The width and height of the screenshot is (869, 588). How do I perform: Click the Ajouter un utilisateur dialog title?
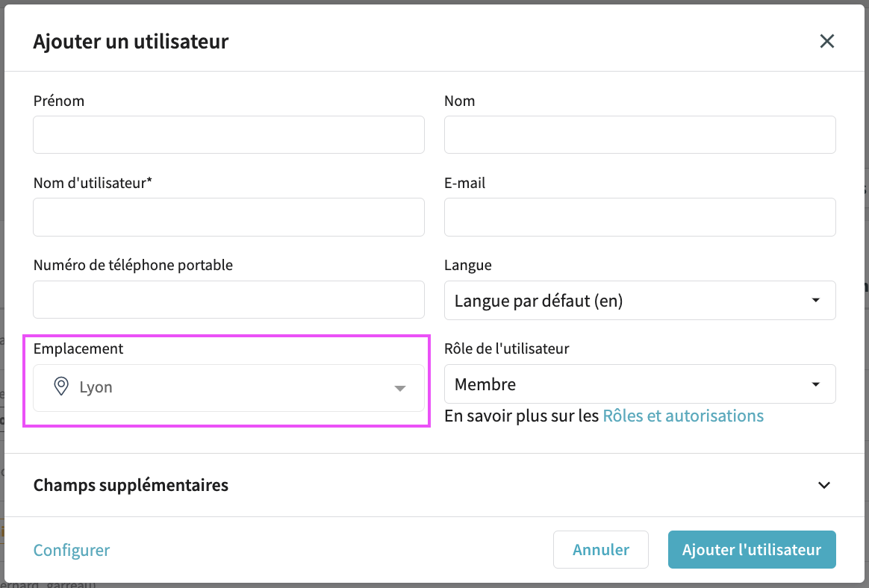click(131, 41)
